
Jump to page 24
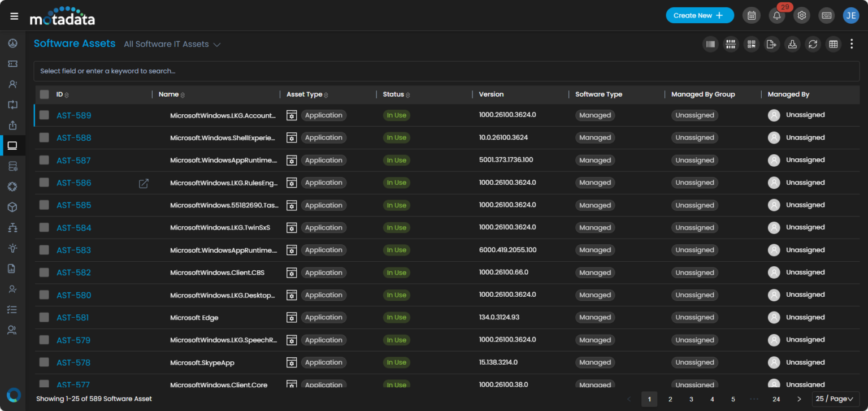[776, 399]
